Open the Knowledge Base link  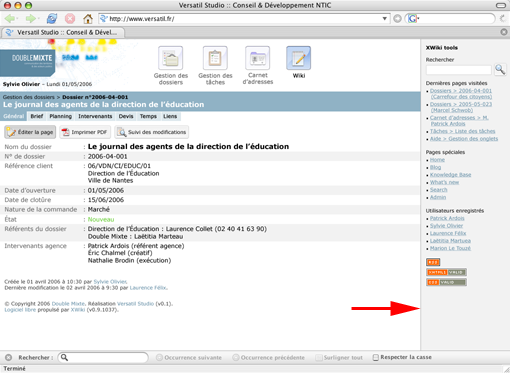click(x=450, y=175)
